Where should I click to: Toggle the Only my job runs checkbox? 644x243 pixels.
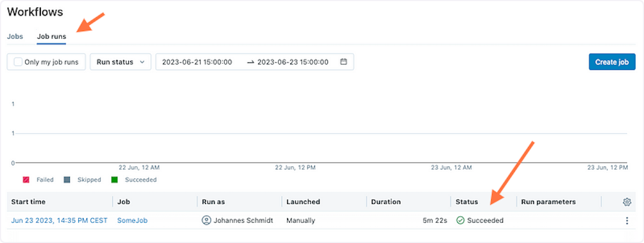click(18, 62)
